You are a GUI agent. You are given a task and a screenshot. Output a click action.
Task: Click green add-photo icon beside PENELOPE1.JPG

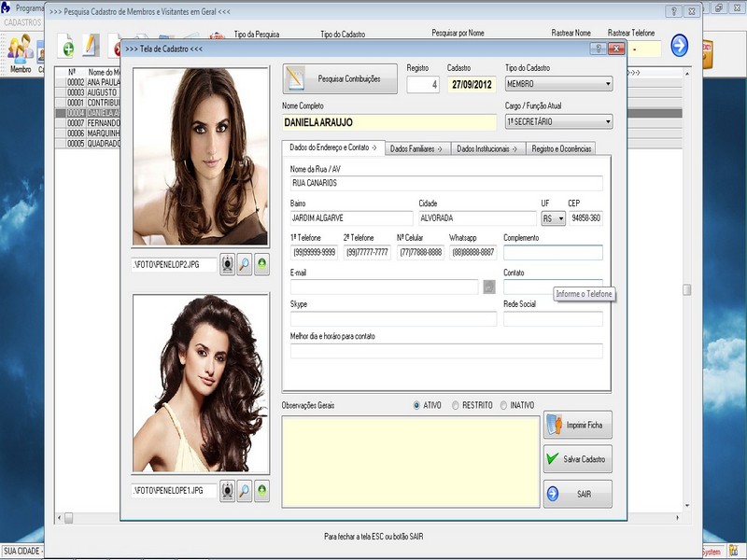coord(261,491)
